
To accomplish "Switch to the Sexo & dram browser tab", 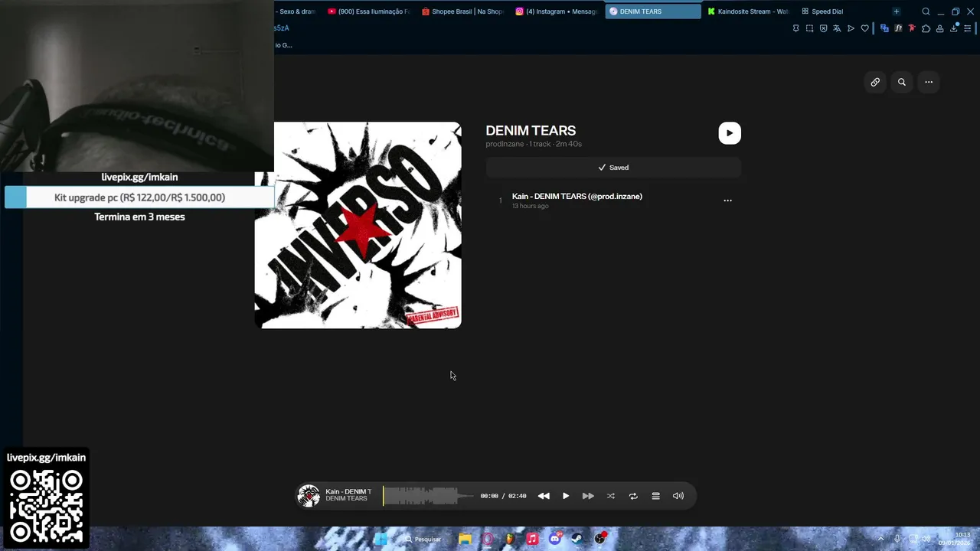I will pyautogui.click(x=296, y=11).
